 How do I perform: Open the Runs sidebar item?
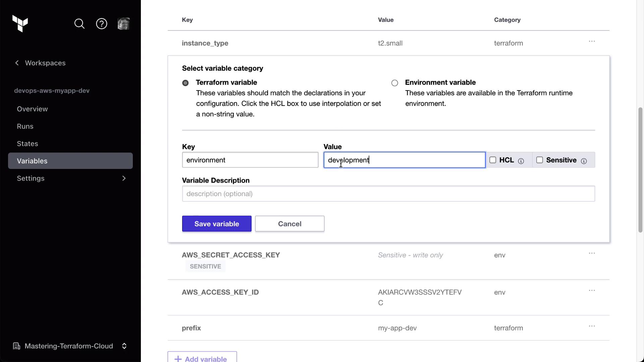(x=25, y=126)
